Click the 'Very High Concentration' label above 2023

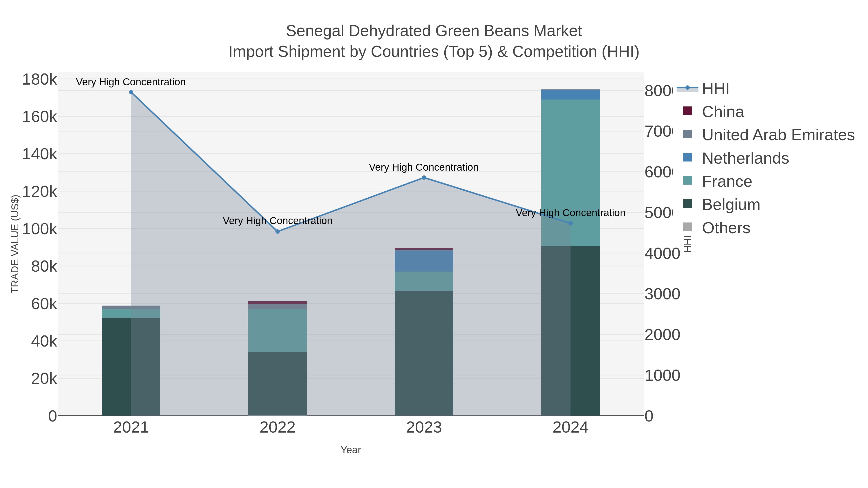[424, 167]
